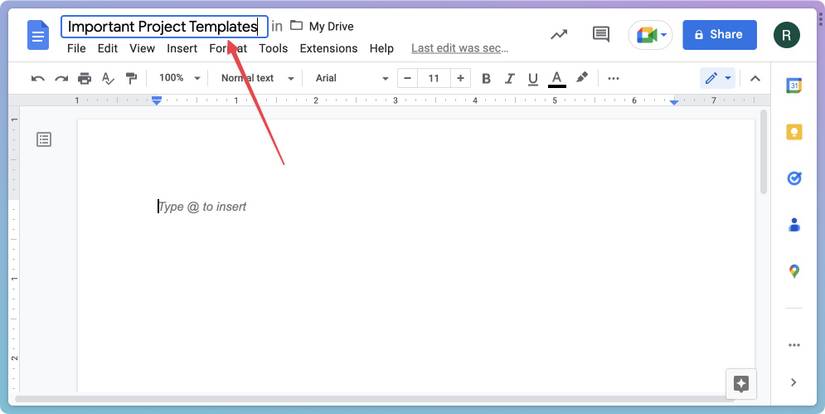Open the highlight color pen tool
This screenshot has width=825, height=414.
[581, 78]
